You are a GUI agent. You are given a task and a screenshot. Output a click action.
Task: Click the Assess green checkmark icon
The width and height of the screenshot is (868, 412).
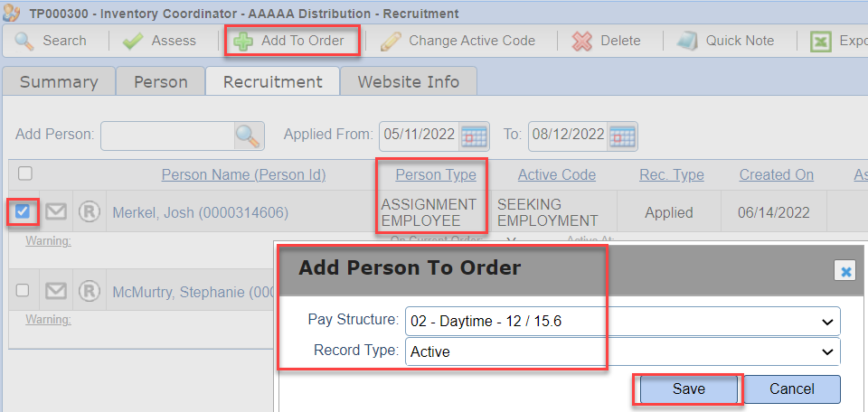point(132,41)
